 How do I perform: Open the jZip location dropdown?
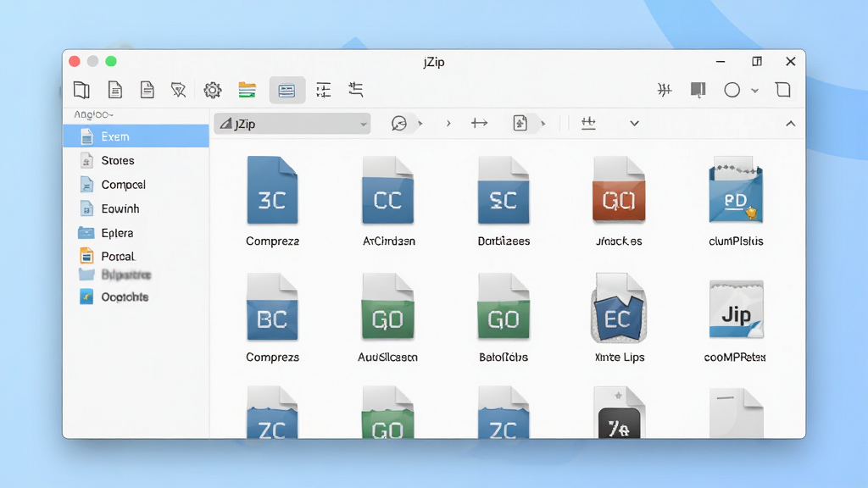292,124
